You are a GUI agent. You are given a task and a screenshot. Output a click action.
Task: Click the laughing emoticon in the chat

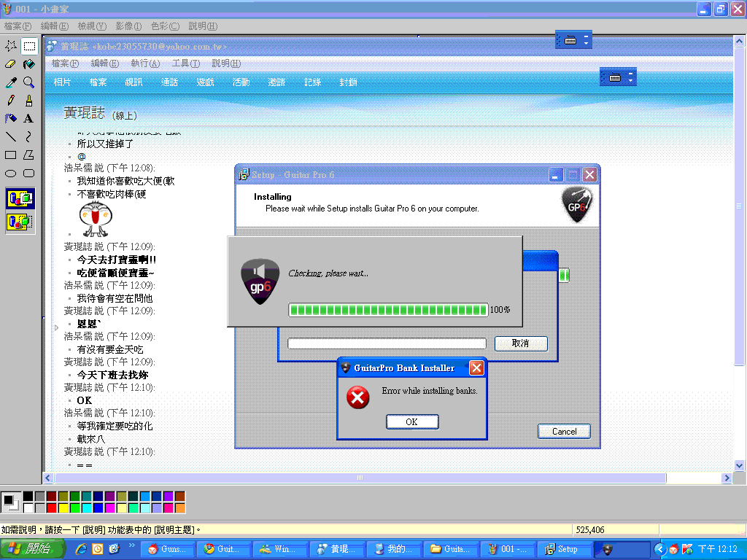(x=96, y=219)
